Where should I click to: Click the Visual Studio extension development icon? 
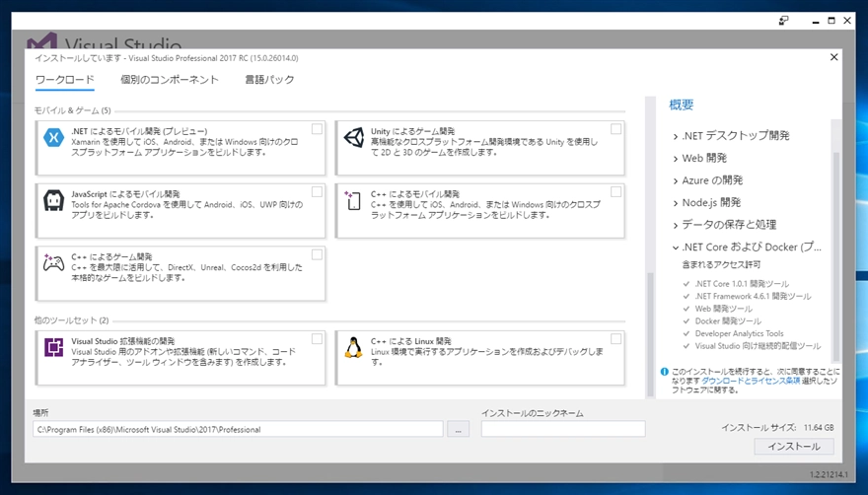point(53,347)
